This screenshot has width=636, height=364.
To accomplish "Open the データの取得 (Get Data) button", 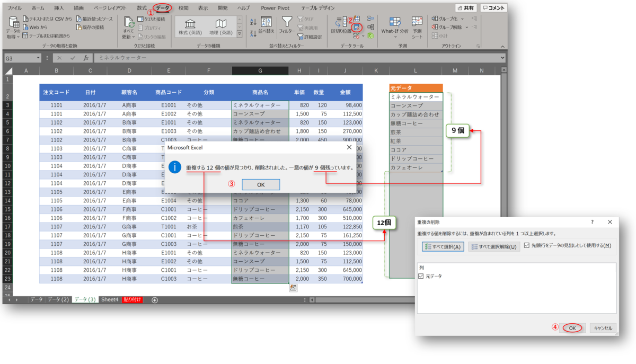I will [x=13, y=28].
